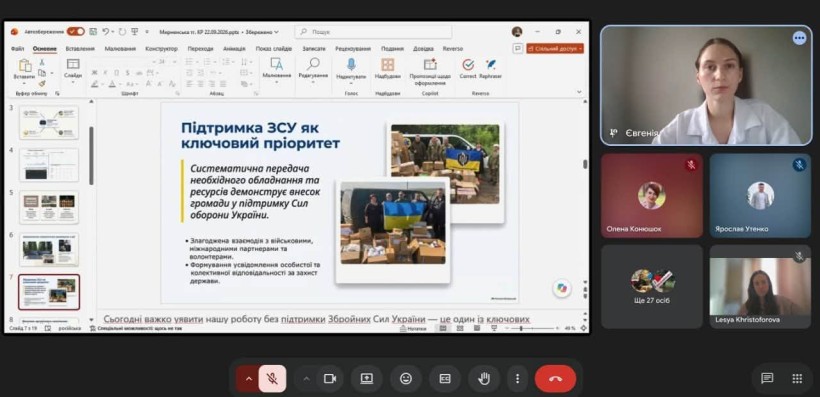Start slideshow from quick access toolbar
Image resolution: width=820 pixels, height=397 pixels.
tap(134, 31)
